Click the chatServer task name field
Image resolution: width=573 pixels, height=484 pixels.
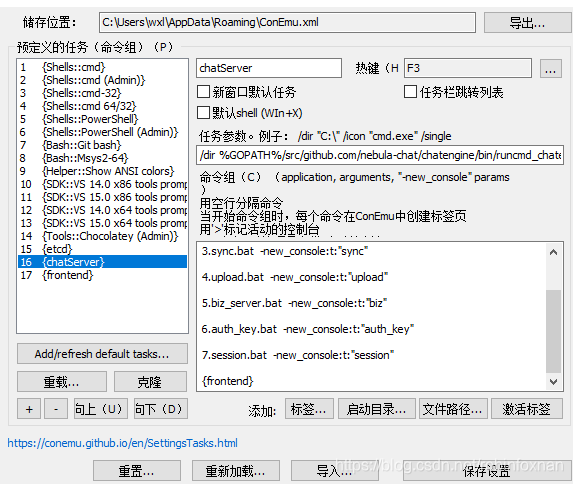point(269,68)
